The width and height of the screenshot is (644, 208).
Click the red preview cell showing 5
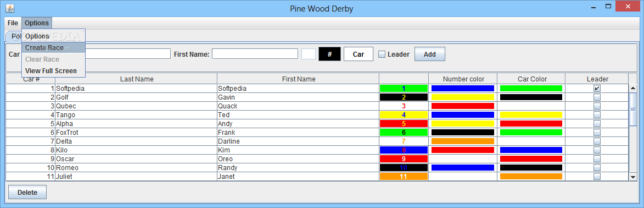click(404, 124)
